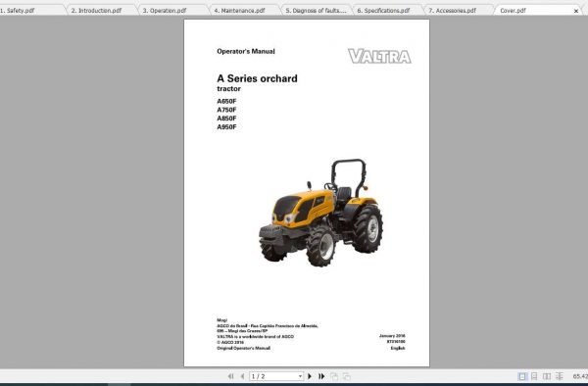Click 'Original Operator's Manual' footer text
Viewport: 588px width, 386px height.
[x=243, y=348]
